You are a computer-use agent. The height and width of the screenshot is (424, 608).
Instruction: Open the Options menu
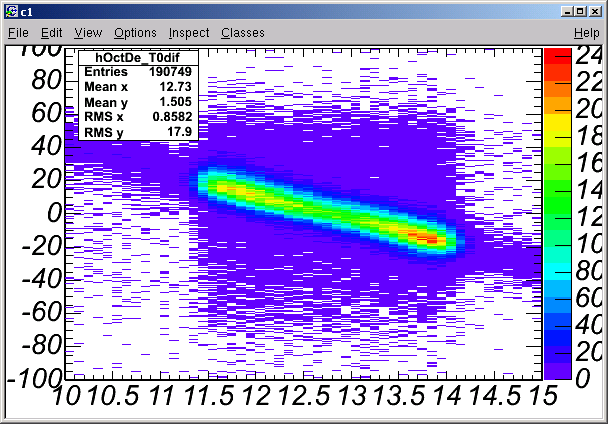tap(135, 33)
